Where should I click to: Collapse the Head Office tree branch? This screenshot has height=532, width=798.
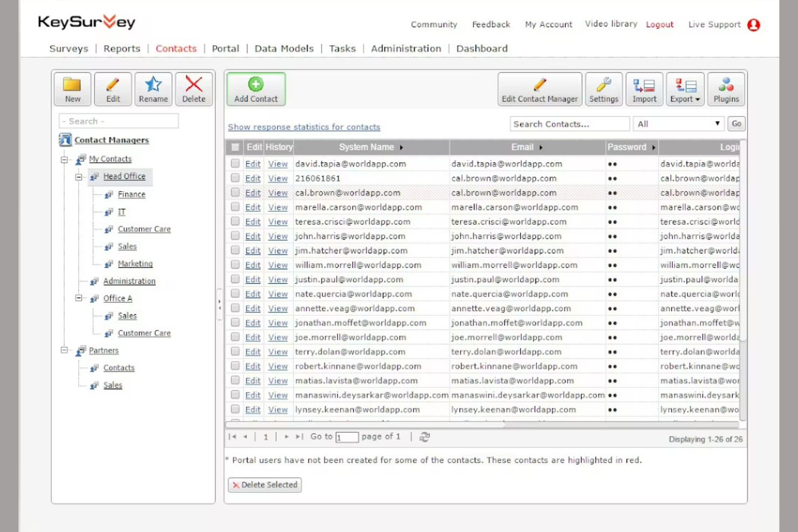pos(79,176)
